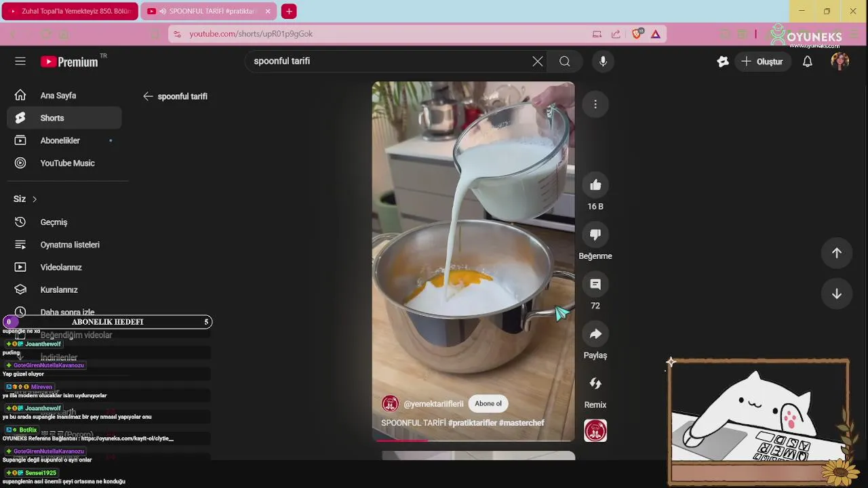Open site information icon beside URL
Image resolution: width=868 pixels, height=488 pixels.
pos(177,34)
